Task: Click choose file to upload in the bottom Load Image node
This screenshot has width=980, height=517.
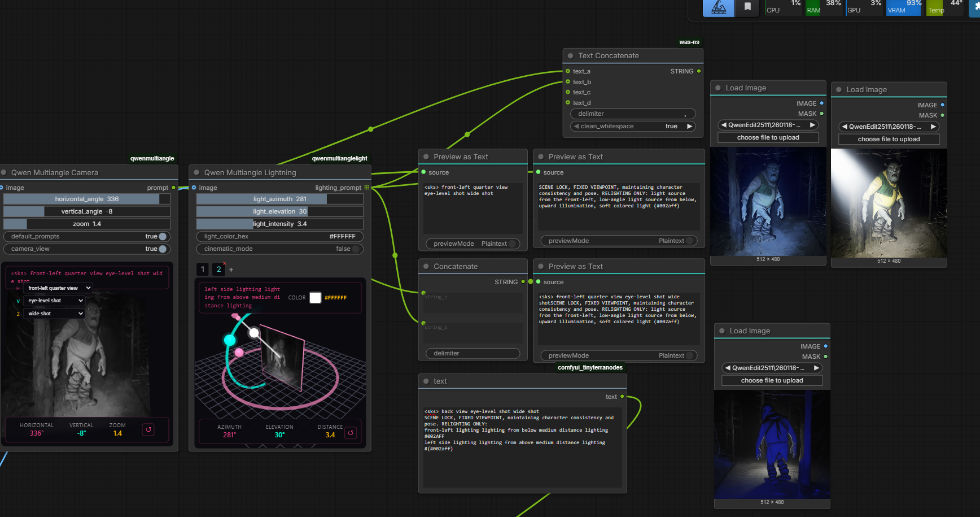Action: (x=772, y=380)
